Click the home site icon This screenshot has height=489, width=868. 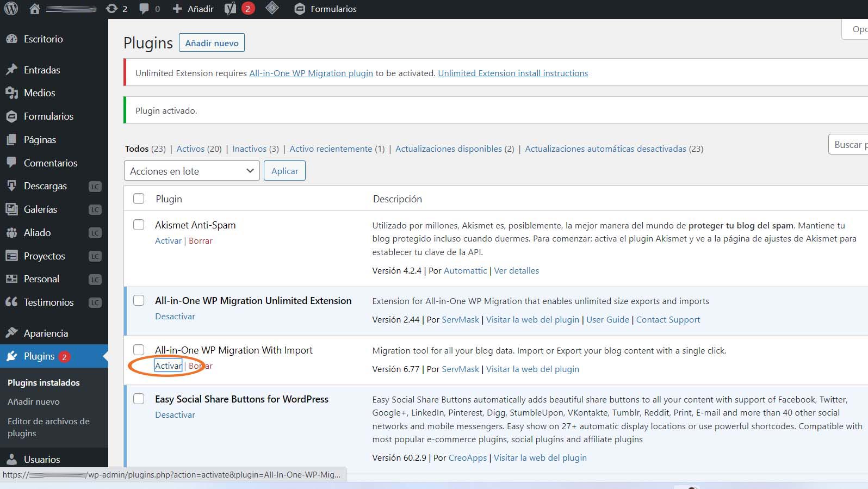[x=35, y=9]
